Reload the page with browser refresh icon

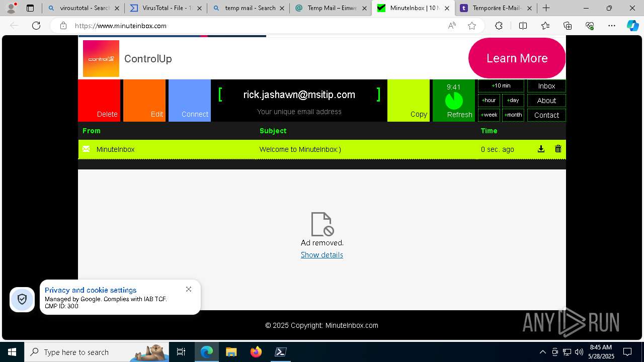coord(36,26)
